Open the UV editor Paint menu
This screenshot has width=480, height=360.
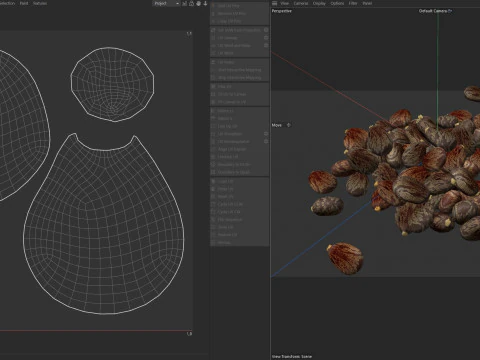pos(24,3)
